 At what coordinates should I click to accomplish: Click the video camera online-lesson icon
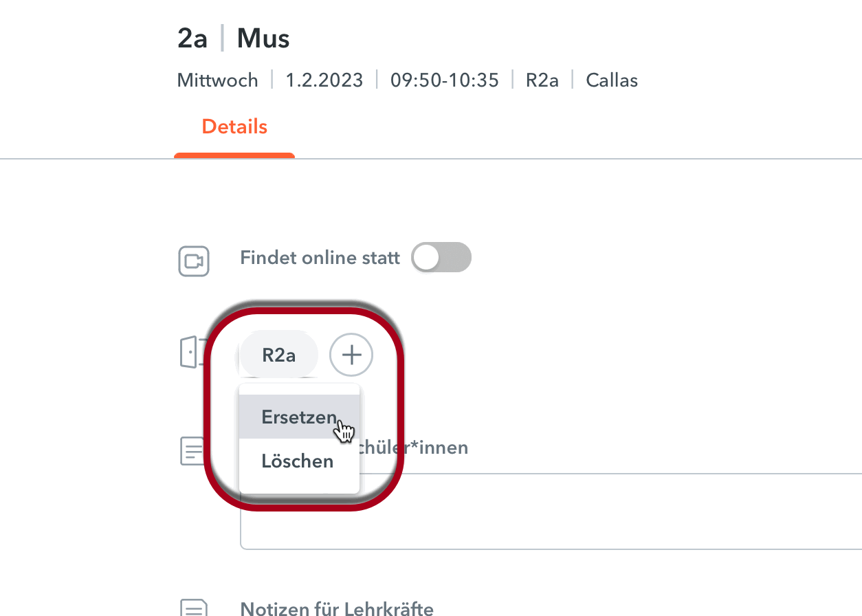(194, 262)
